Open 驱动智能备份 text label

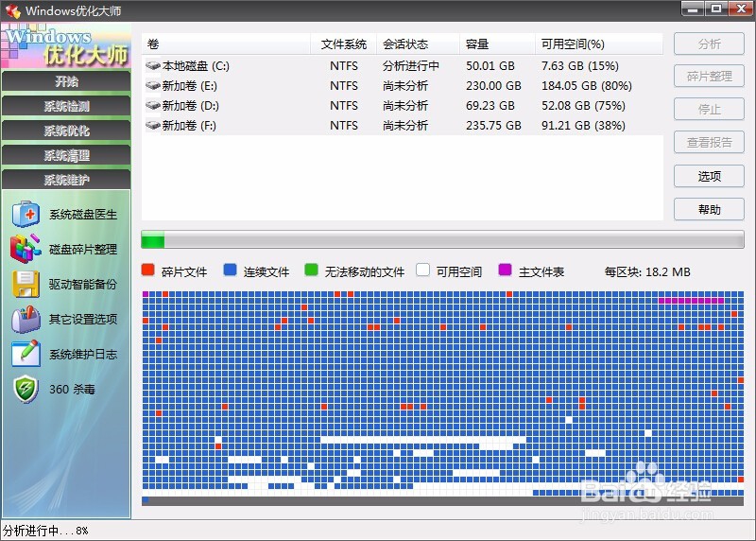pos(83,284)
